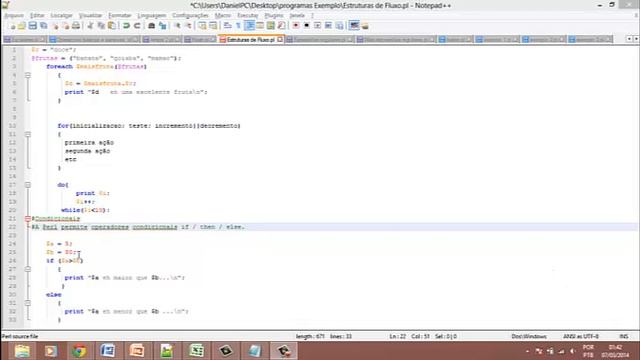Click the Paste clipboard icon
Viewport: 640px width, 360px height.
(x=111, y=26)
